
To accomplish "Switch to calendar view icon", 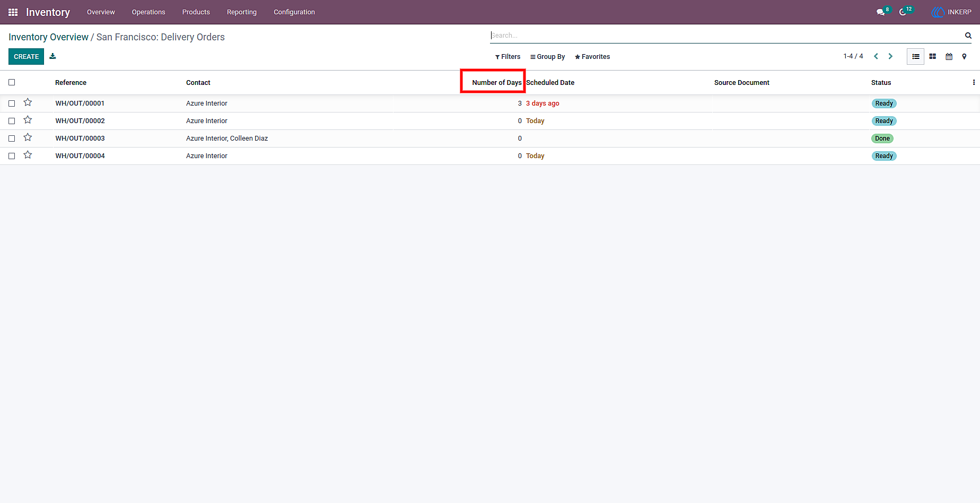I will click(949, 56).
